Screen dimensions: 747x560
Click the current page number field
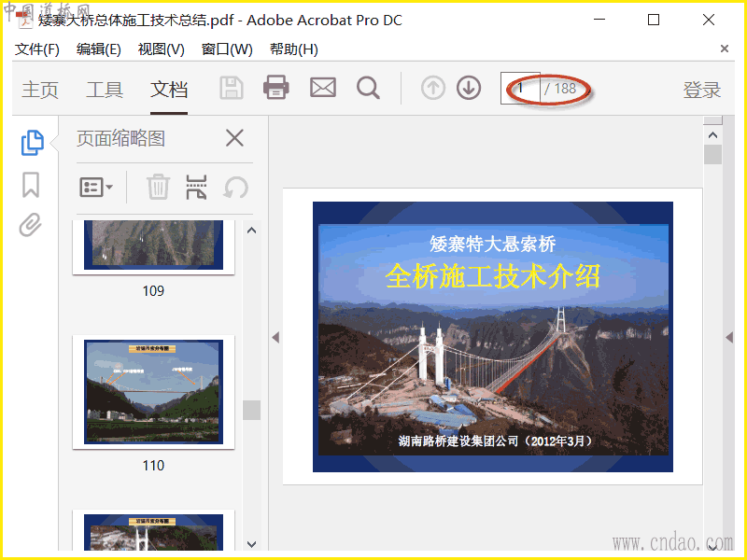(520, 88)
